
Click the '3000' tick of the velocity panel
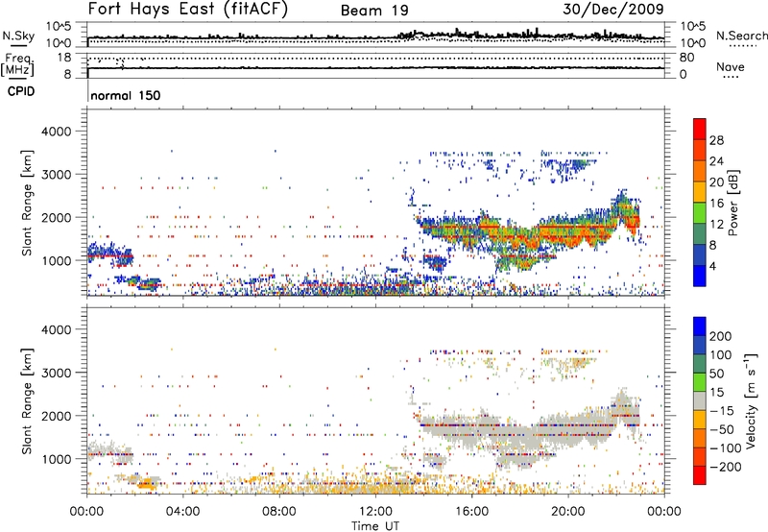pyautogui.click(x=57, y=373)
